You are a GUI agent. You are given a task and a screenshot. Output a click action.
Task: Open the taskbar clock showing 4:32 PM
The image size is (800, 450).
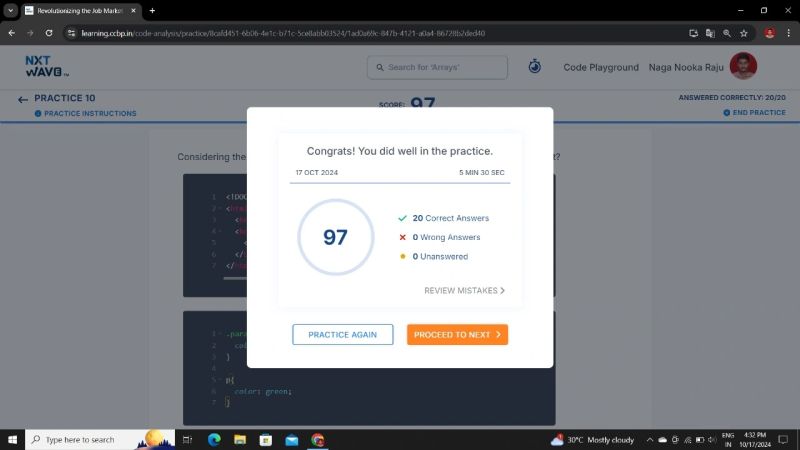[755, 439]
